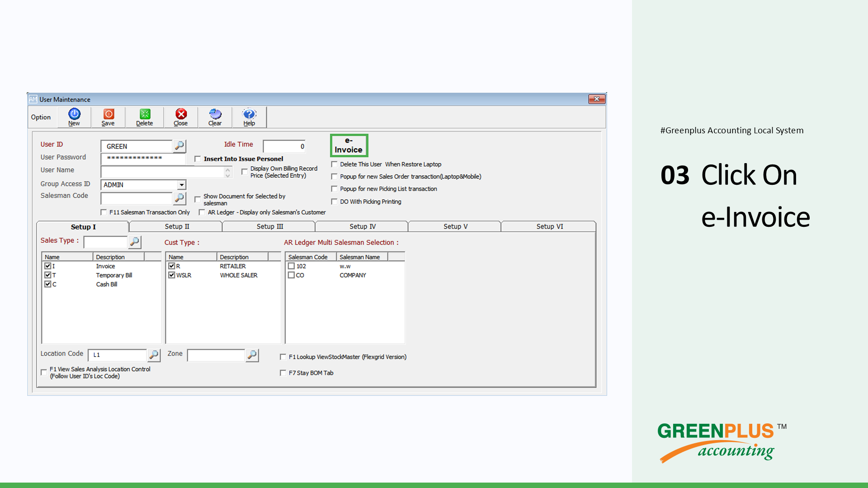Toggle Display Own Billing Record Price checkbox

point(245,172)
